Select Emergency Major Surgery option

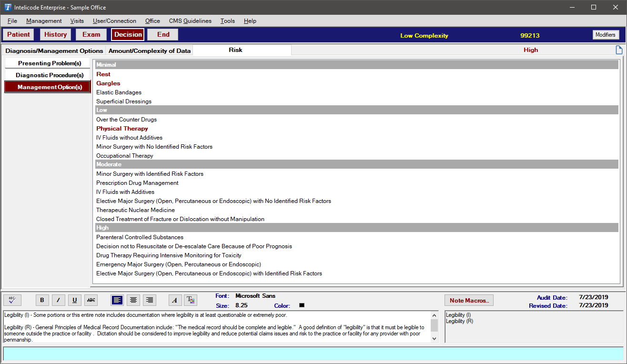point(179,264)
